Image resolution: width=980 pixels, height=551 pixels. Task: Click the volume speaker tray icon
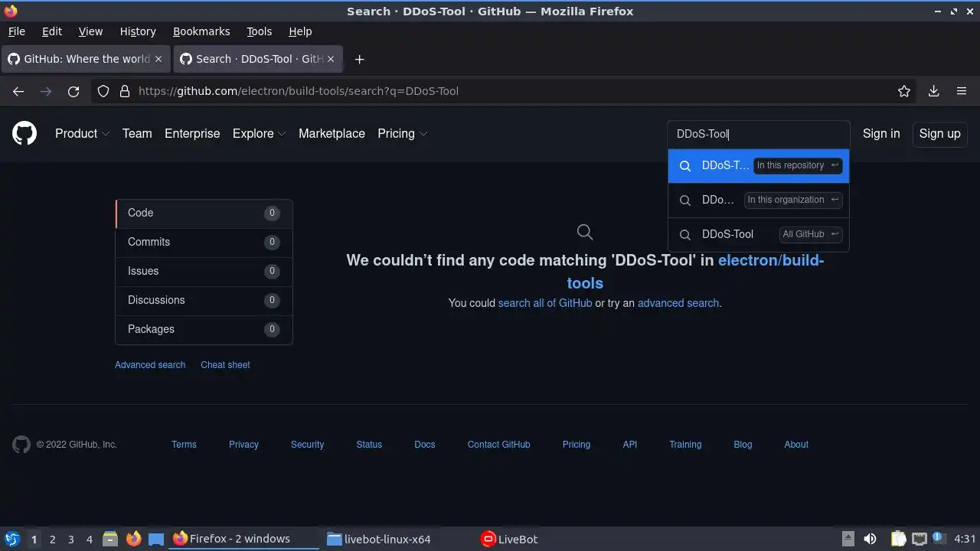[x=870, y=539]
